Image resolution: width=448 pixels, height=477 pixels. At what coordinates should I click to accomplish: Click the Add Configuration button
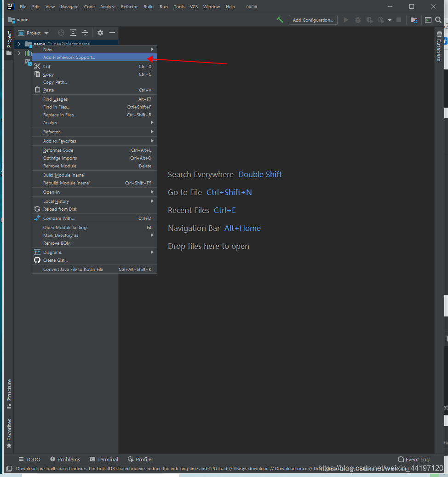(x=313, y=20)
